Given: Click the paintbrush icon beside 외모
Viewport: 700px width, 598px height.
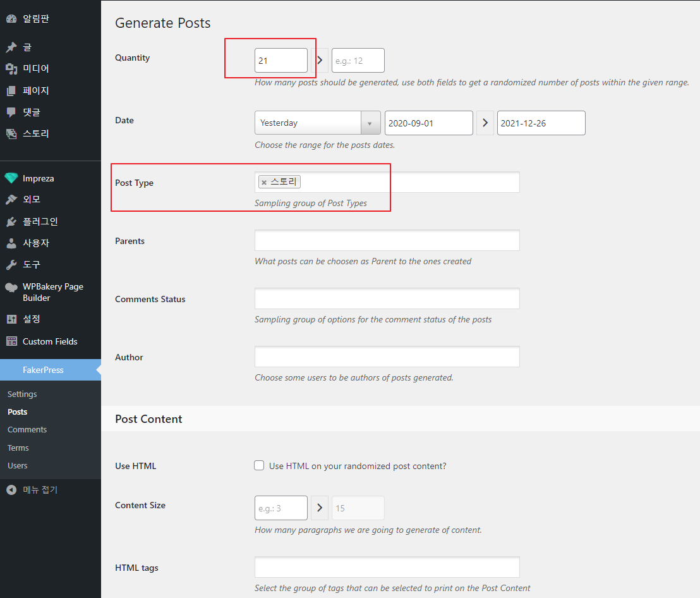Looking at the screenshot, I should pos(11,199).
